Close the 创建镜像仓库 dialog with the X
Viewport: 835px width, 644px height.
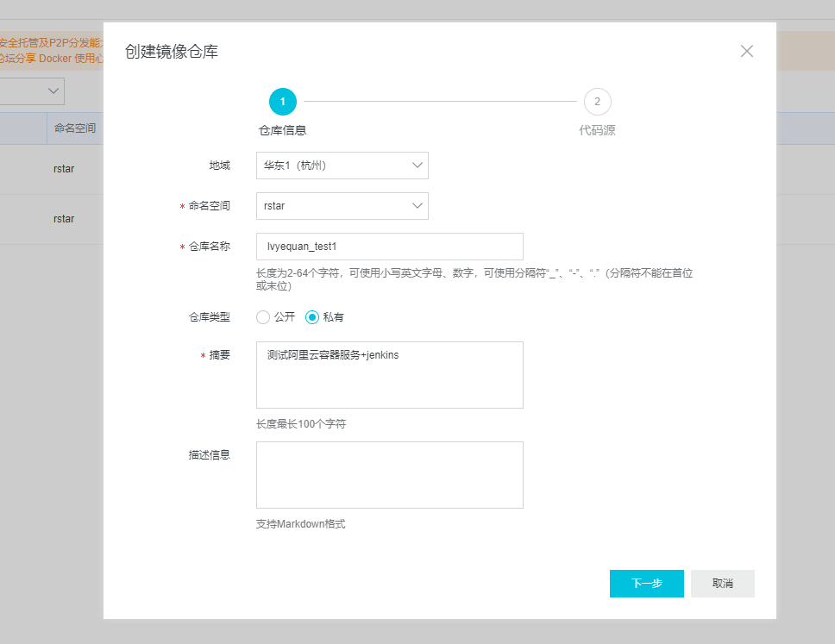pyautogui.click(x=746, y=51)
